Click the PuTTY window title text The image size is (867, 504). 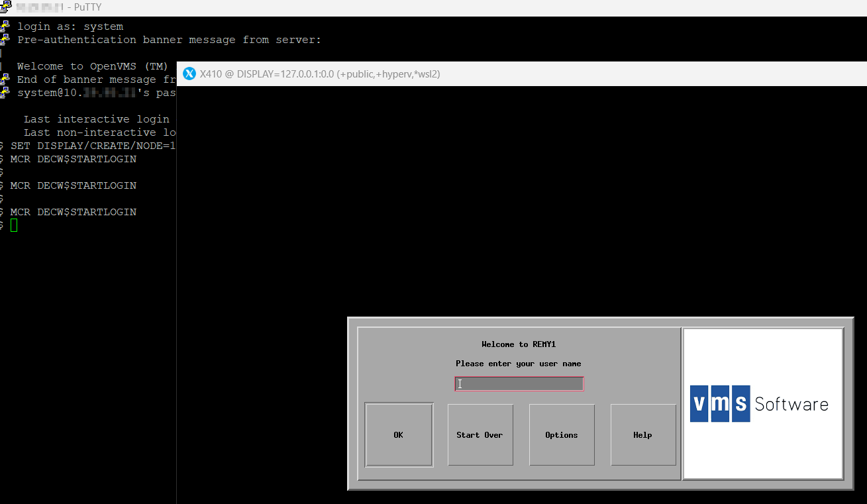point(60,8)
